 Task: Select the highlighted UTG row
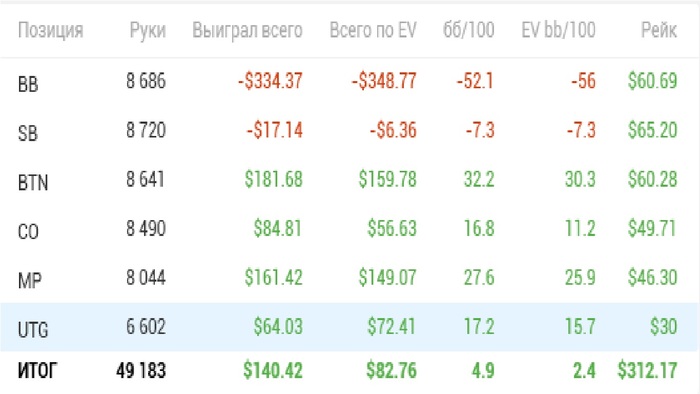point(350,327)
